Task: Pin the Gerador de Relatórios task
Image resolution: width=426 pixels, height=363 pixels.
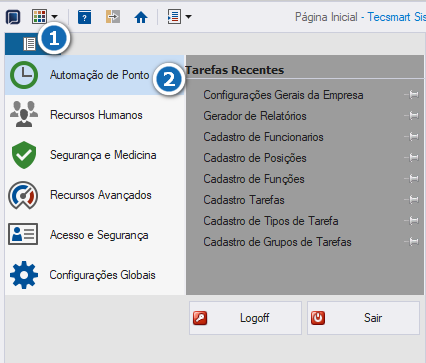Action: 412,116
